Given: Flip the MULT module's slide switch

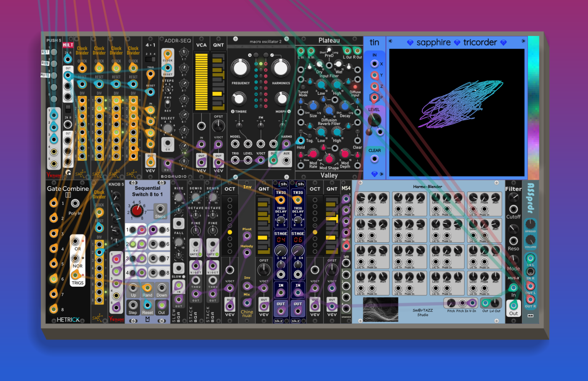Looking at the screenshot, I should pos(68,109).
